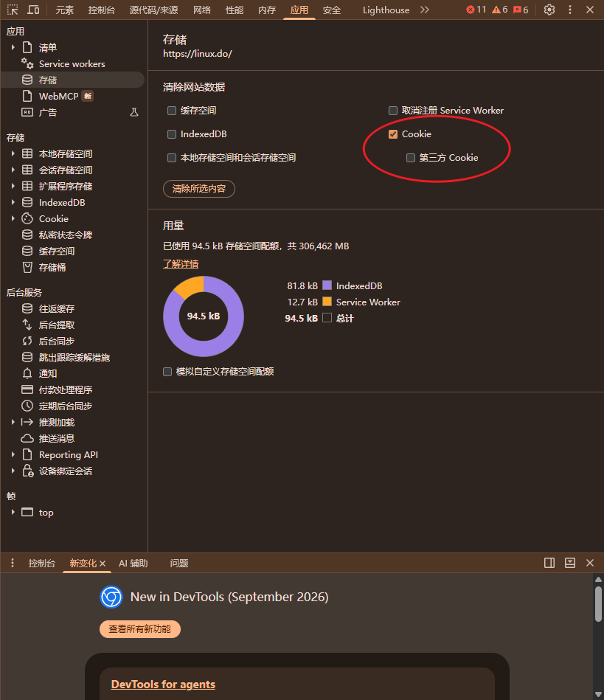The height and width of the screenshot is (700, 604).
Task: Open the three-dot customize DevTools menu
Action: pyautogui.click(x=570, y=10)
